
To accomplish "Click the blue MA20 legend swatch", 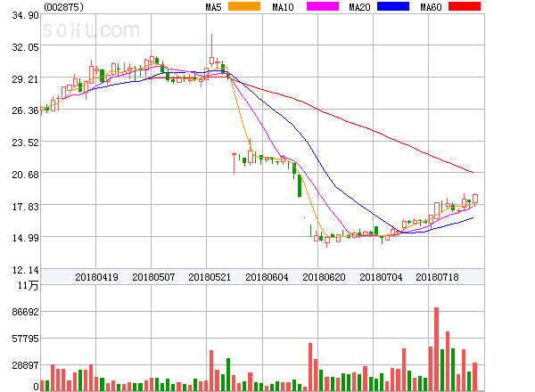I will 393,6.
